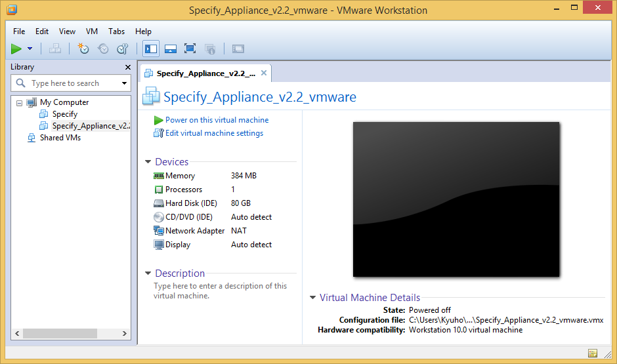Click the VMware Workstation title bar icon
This screenshot has height=364, width=617.
[12, 9]
